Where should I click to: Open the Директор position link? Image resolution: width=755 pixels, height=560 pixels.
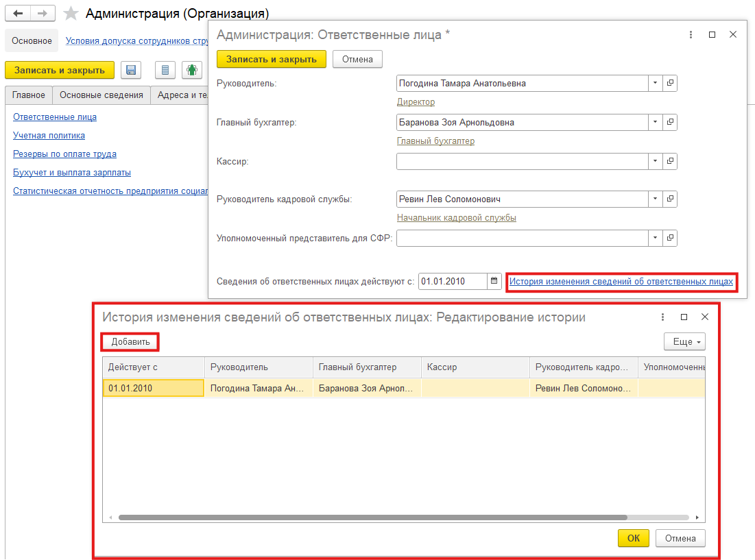tap(416, 102)
